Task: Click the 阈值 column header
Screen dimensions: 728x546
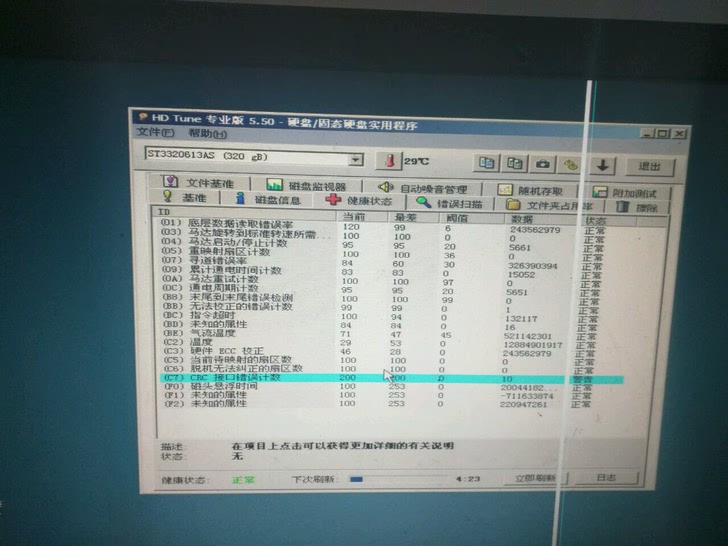Action: coord(472,218)
